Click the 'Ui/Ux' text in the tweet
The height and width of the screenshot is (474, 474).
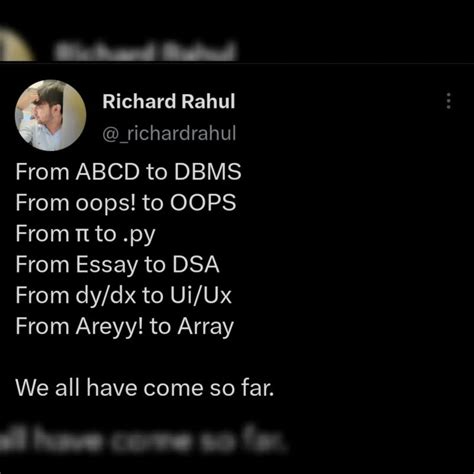pyautogui.click(x=201, y=295)
